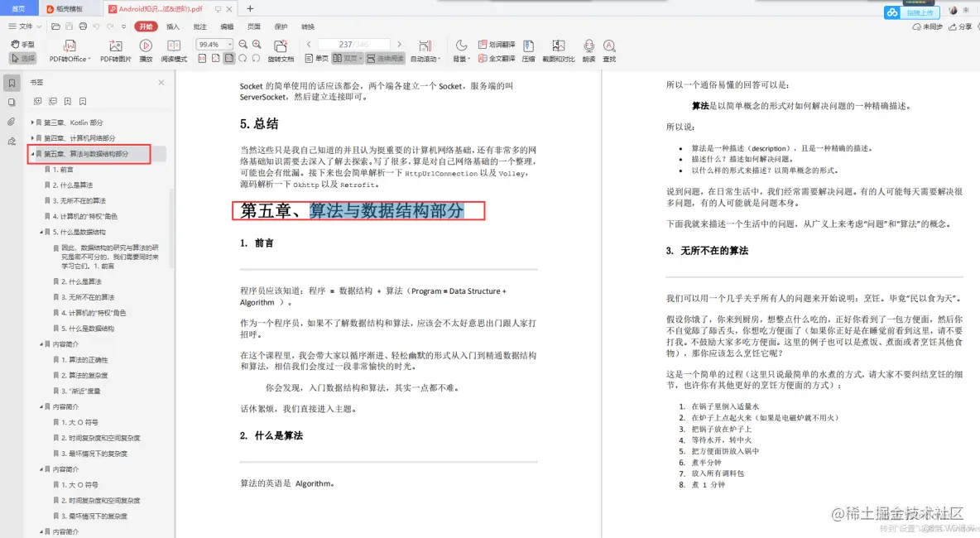Enter 阅读模式 reading mode
Image resolution: width=980 pixels, height=538 pixels.
(x=174, y=58)
